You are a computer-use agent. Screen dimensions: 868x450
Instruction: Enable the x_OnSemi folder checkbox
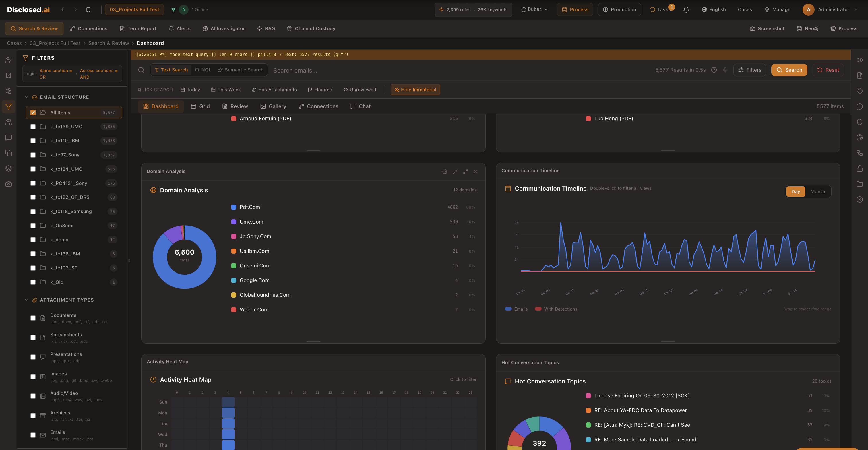point(33,226)
